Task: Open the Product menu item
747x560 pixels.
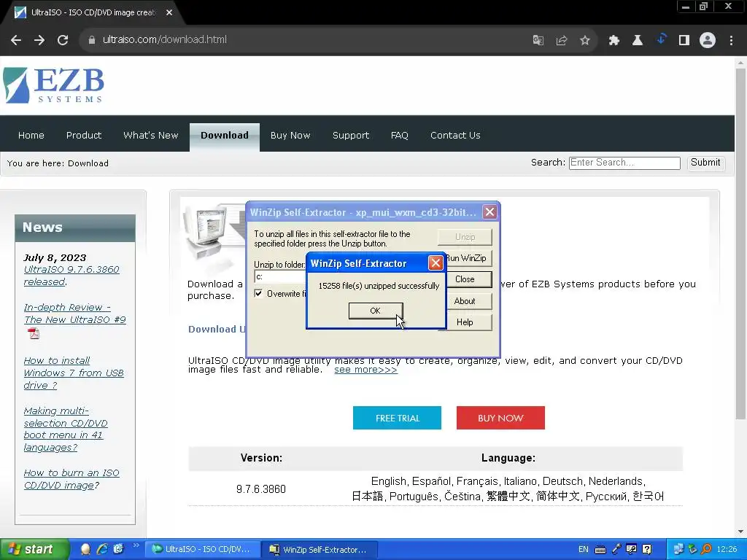Action: click(x=84, y=135)
